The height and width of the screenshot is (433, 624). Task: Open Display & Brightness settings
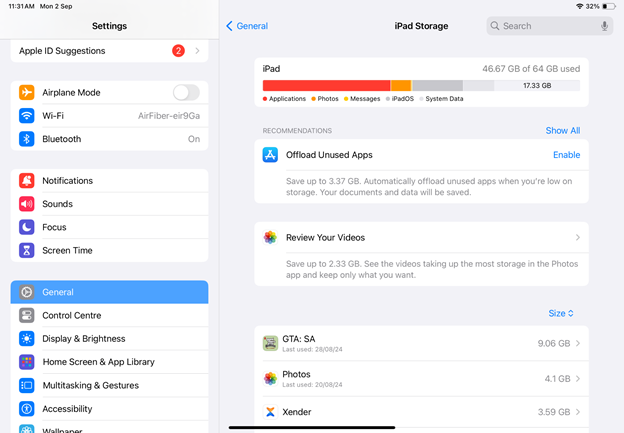(109, 339)
